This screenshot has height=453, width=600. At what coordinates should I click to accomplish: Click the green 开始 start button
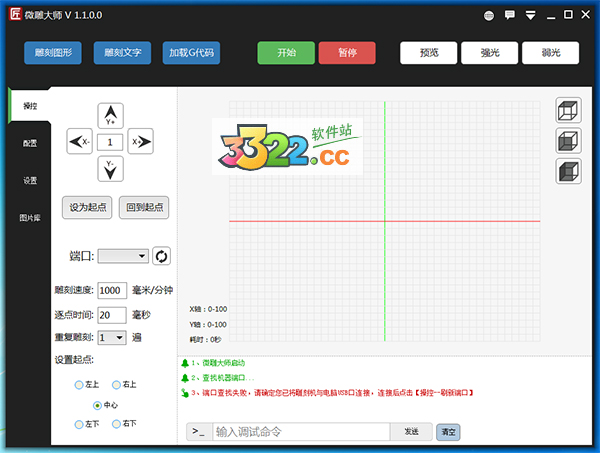285,53
